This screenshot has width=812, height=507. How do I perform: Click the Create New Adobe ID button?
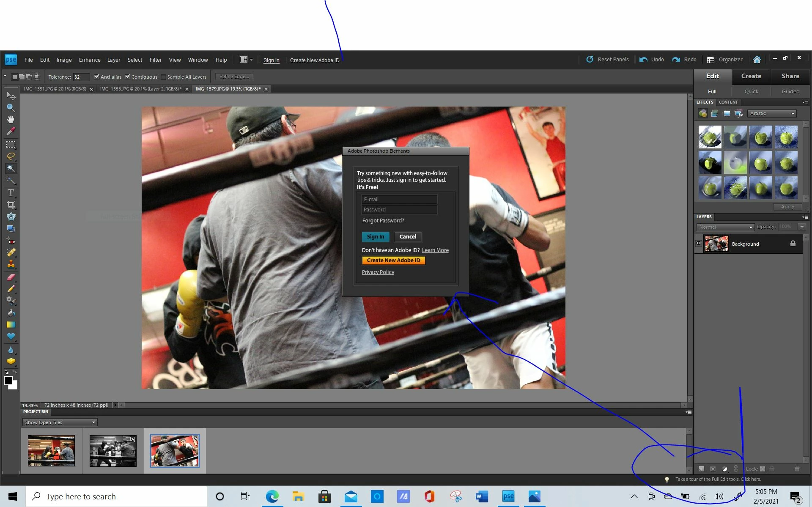coord(393,260)
